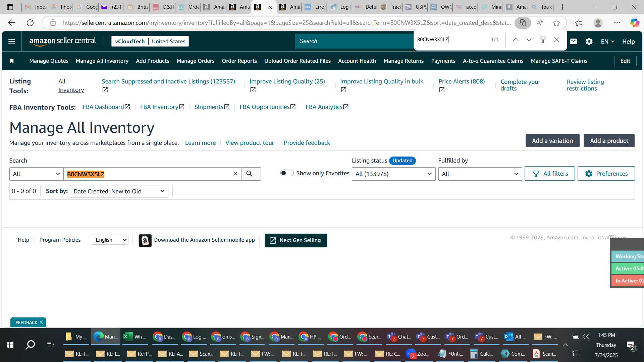Click the header Search box
The image size is (644, 362).
(x=354, y=41)
